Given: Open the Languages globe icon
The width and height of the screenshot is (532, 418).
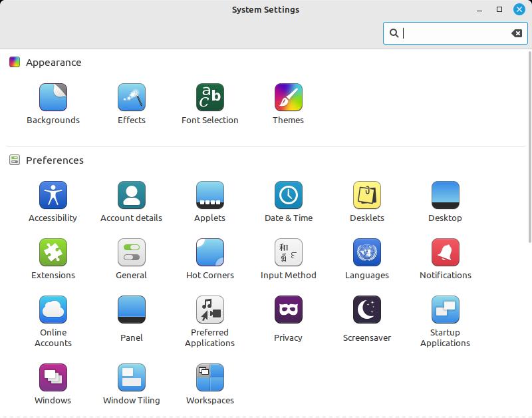Looking at the screenshot, I should (x=367, y=252).
